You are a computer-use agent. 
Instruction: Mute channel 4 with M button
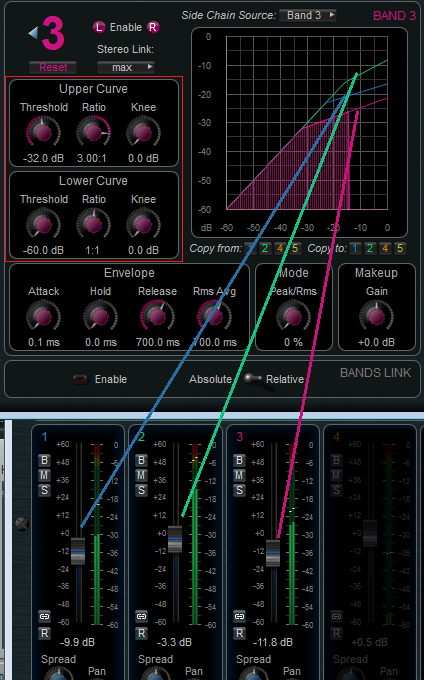pos(336,475)
